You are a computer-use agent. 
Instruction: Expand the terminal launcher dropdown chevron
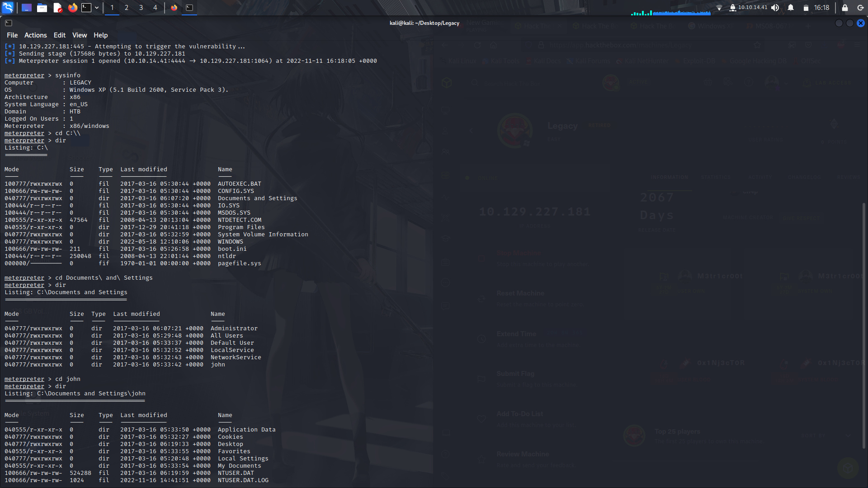pos(96,8)
